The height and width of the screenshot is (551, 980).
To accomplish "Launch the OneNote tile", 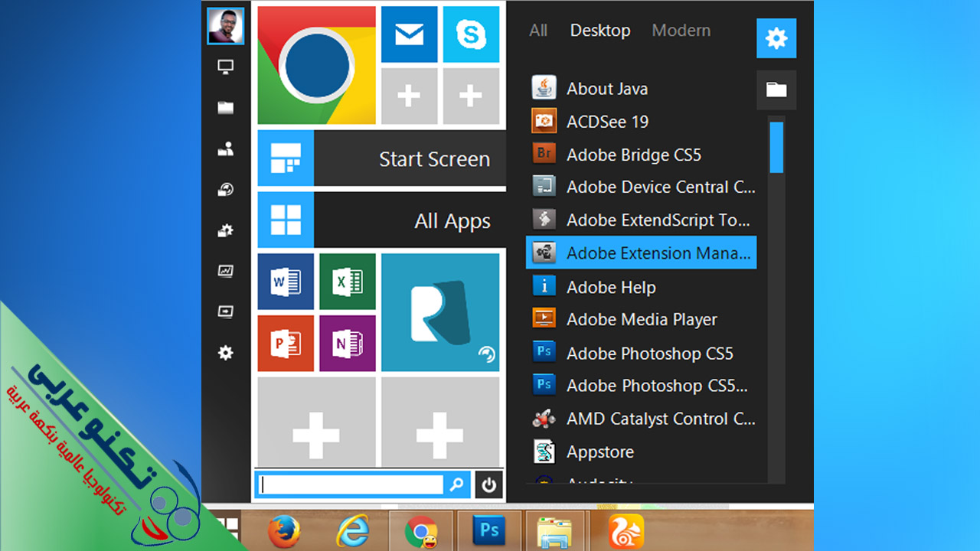I will (348, 344).
